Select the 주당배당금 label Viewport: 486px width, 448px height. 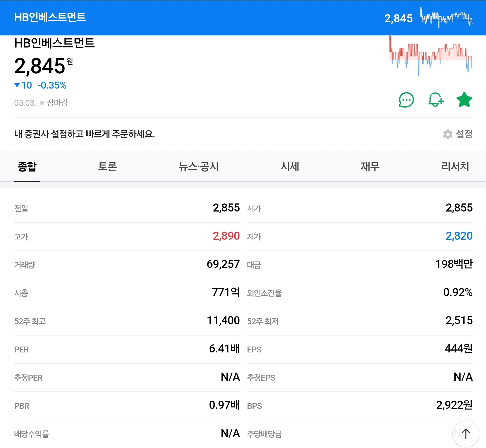pyautogui.click(x=264, y=434)
